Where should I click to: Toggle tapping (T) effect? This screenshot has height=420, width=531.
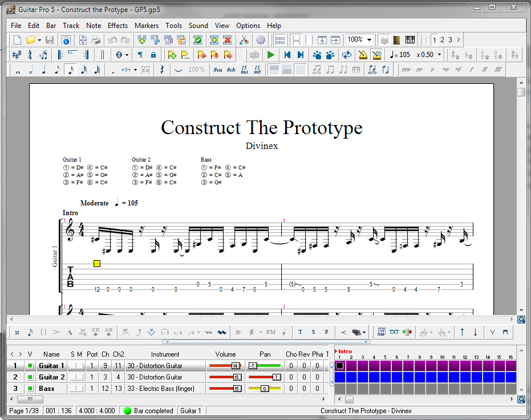pyautogui.click(x=300, y=333)
